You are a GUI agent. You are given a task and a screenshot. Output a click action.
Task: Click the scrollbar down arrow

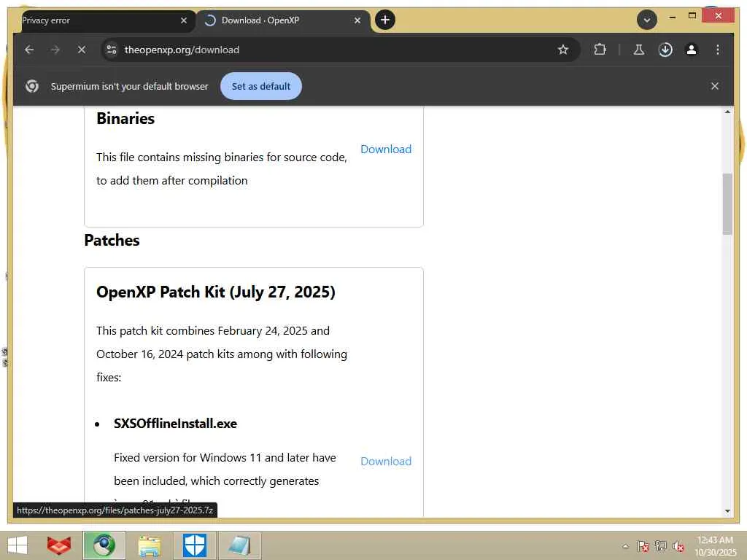point(727,511)
